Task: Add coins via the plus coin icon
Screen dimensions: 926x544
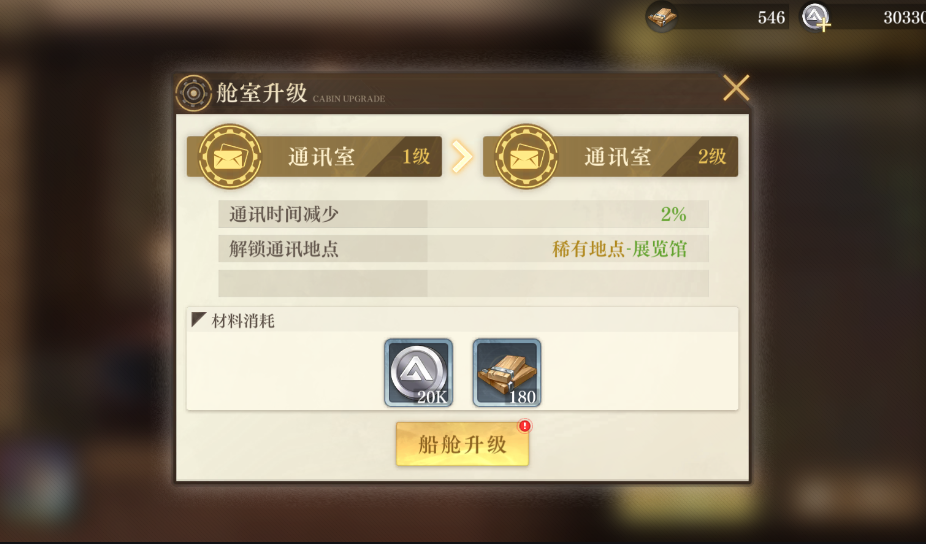Action: coord(816,17)
